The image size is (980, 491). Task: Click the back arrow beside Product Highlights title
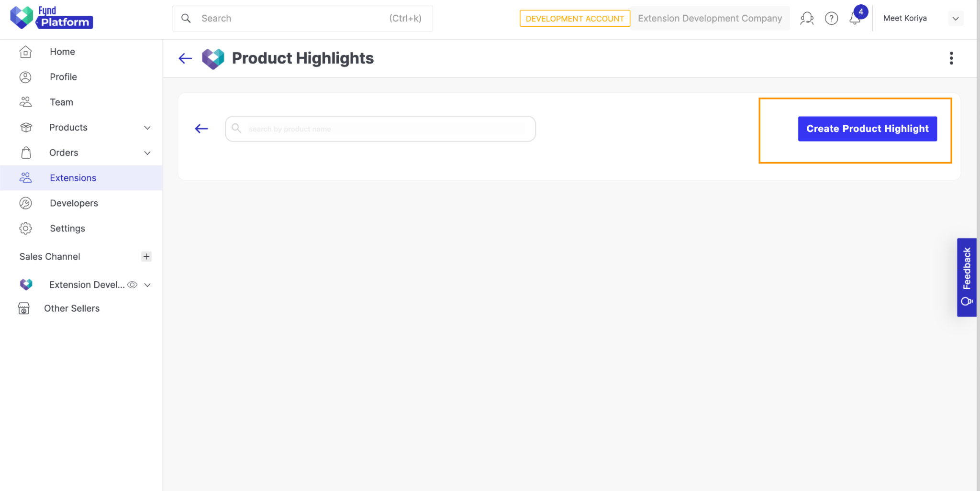pos(185,58)
